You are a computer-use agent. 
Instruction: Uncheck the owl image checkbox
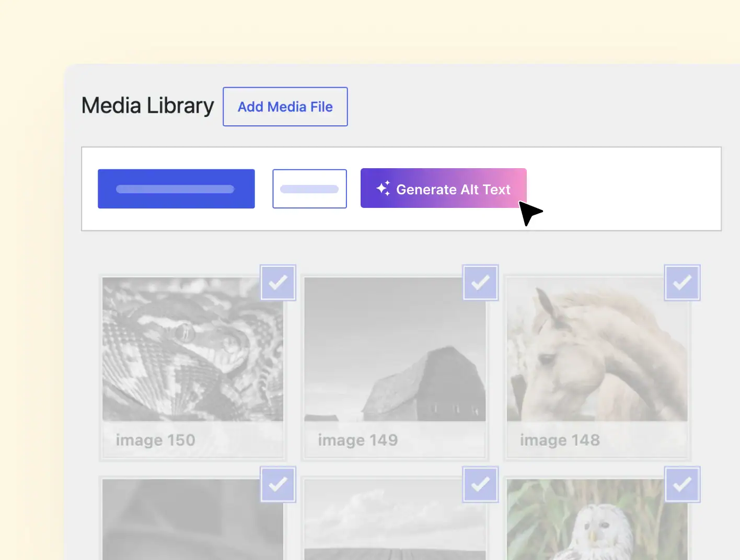(x=682, y=485)
